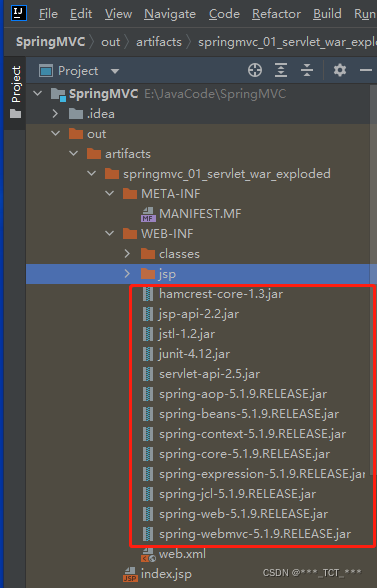
Task: Select spring-web-5.1.9.RELEASE.jar
Action: [x=243, y=514]
